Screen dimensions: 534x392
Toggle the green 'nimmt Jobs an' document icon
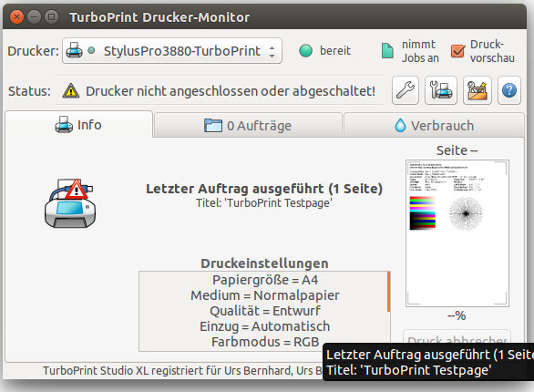click(x=387, y=51)
